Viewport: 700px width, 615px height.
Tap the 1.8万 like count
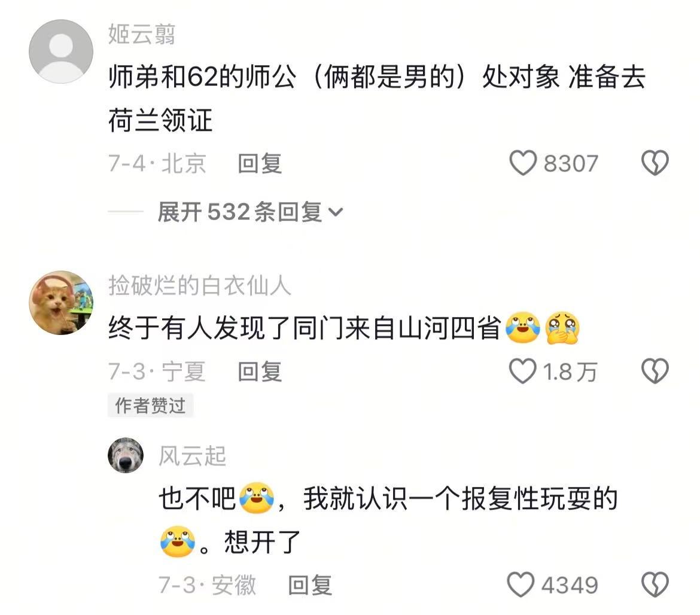570,372
